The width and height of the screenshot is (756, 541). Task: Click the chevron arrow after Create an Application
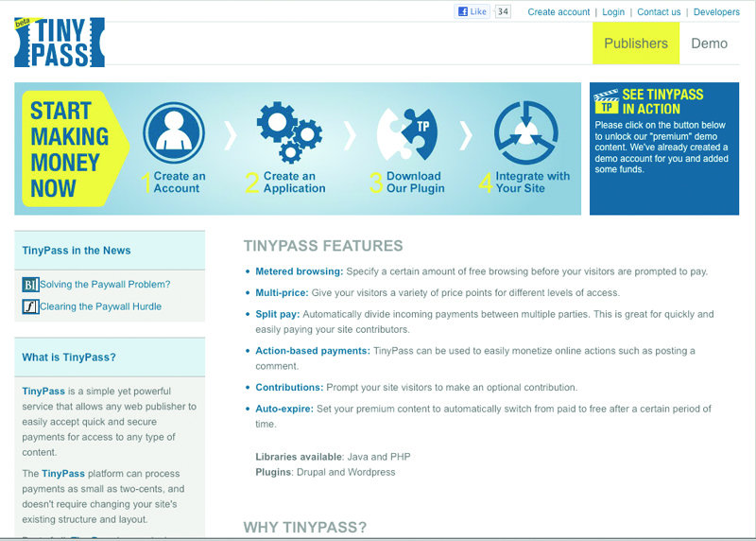tap(350, 135)
